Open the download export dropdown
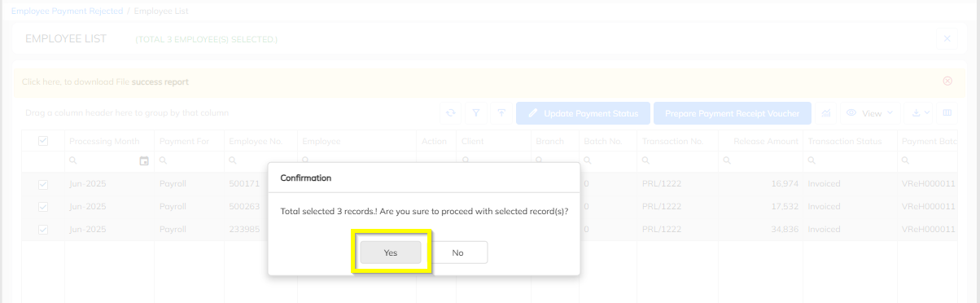Viewport: 980px width, 303px height. click(920, 113)
